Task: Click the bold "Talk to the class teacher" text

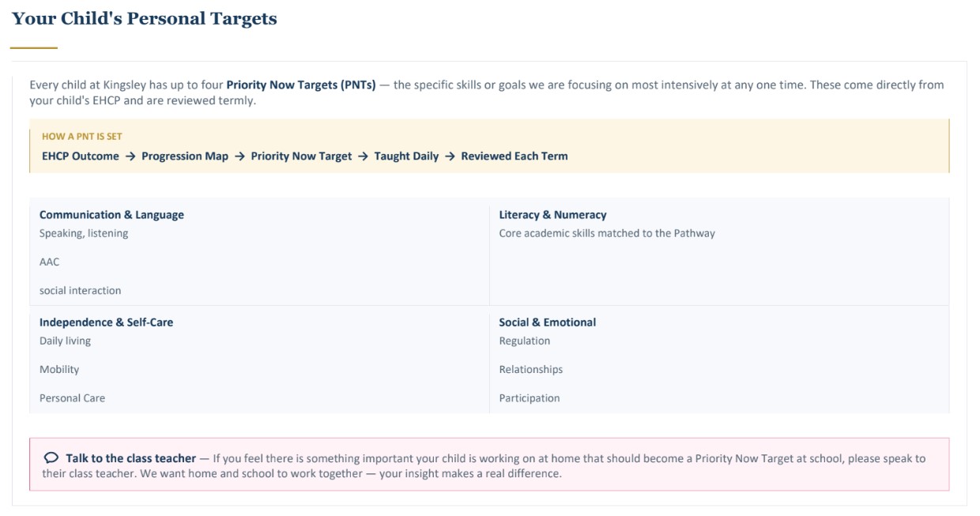Action: [130, 458]
